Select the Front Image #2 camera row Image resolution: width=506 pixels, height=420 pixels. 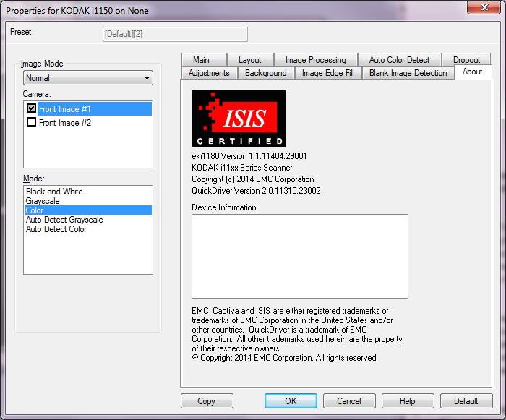[88, 123]
